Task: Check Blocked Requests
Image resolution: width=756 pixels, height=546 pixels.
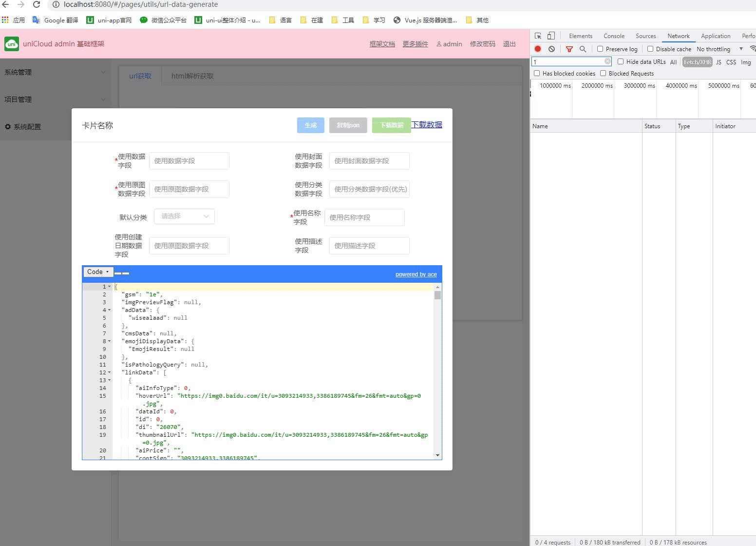Action: tap(603, 73)
